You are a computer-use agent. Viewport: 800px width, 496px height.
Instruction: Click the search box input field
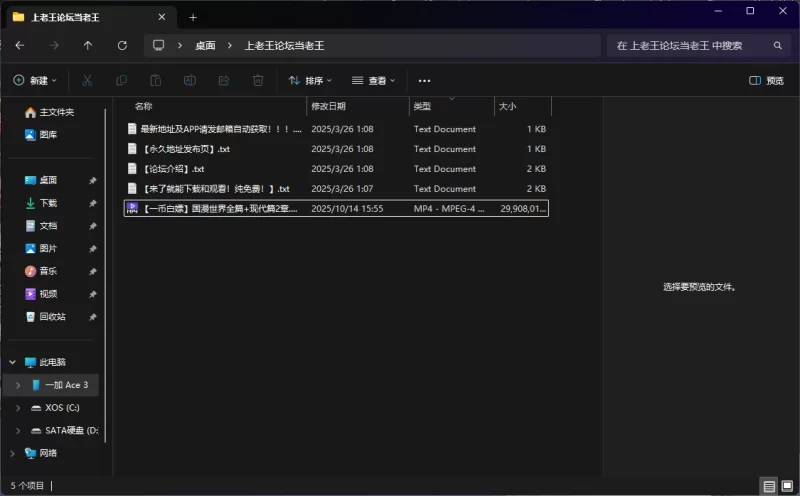tap(690, 45)
